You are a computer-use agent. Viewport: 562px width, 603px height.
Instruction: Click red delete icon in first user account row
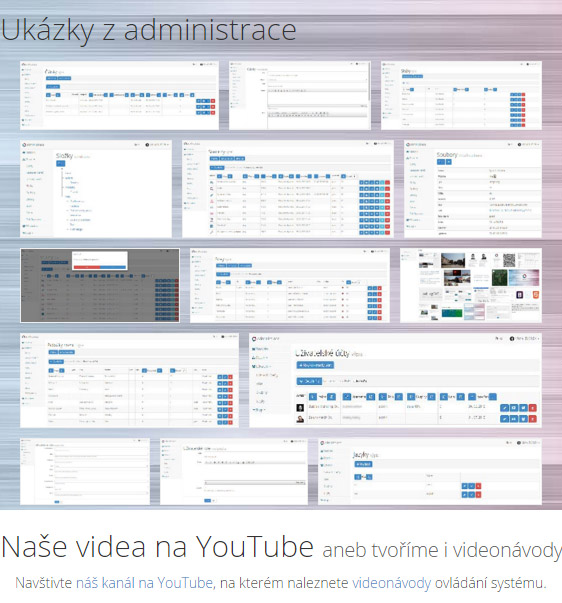(x=533, y=408)
